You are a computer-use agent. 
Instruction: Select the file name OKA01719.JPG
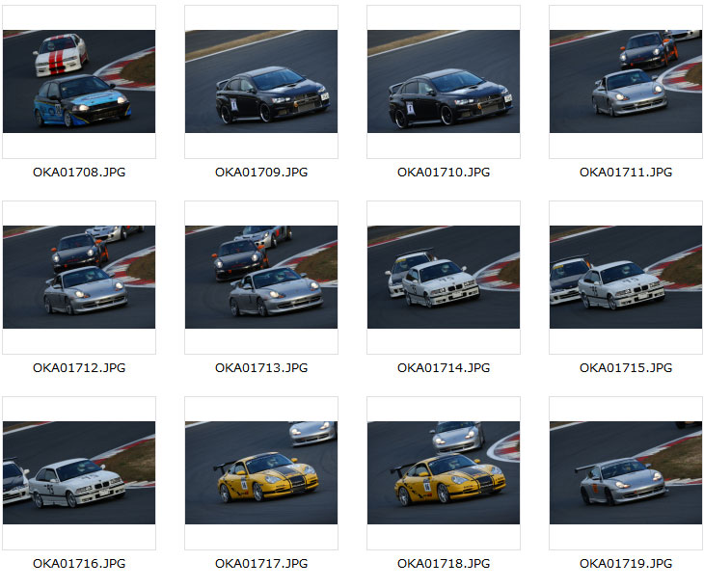(x=626, y=564)
